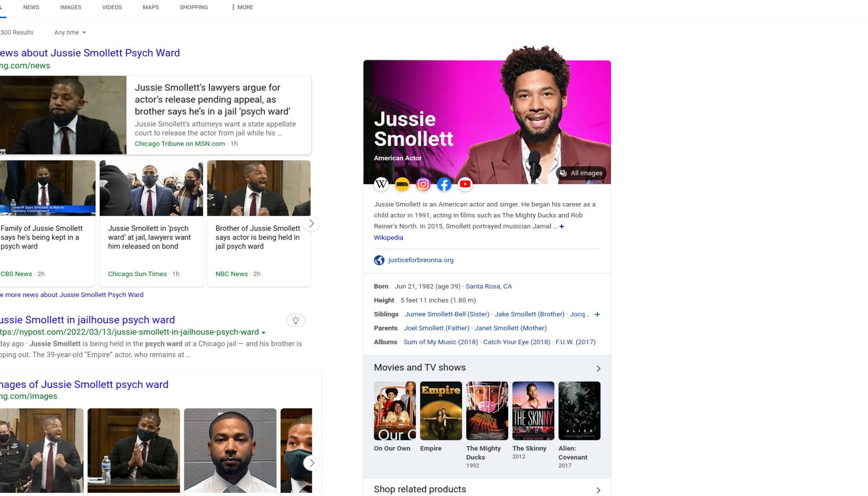Viewport: 868px width, 496px height.
Task: Open the Chicago Sun-Times story photo
Action: (151, 188)
